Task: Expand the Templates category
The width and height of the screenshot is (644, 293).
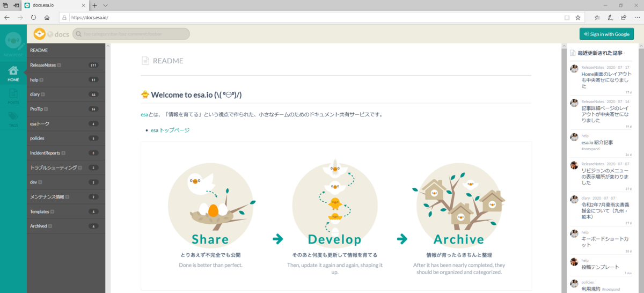Action: tap(52, 211)
